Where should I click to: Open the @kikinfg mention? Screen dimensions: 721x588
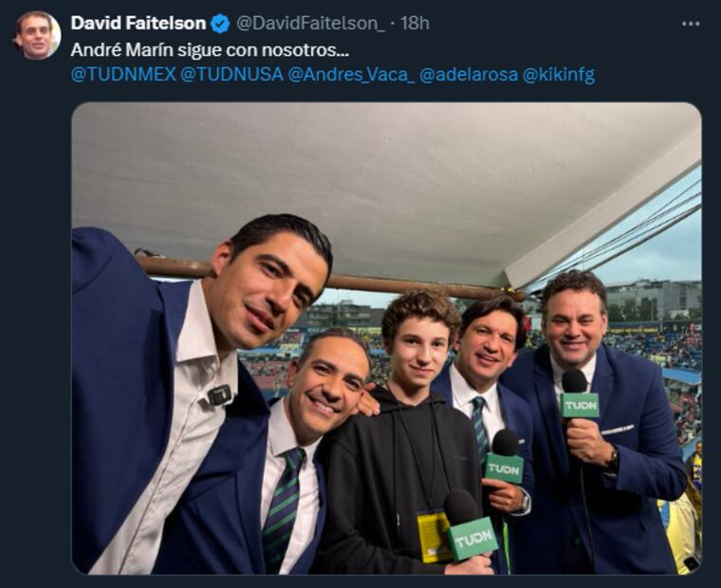tap(559, 75)
